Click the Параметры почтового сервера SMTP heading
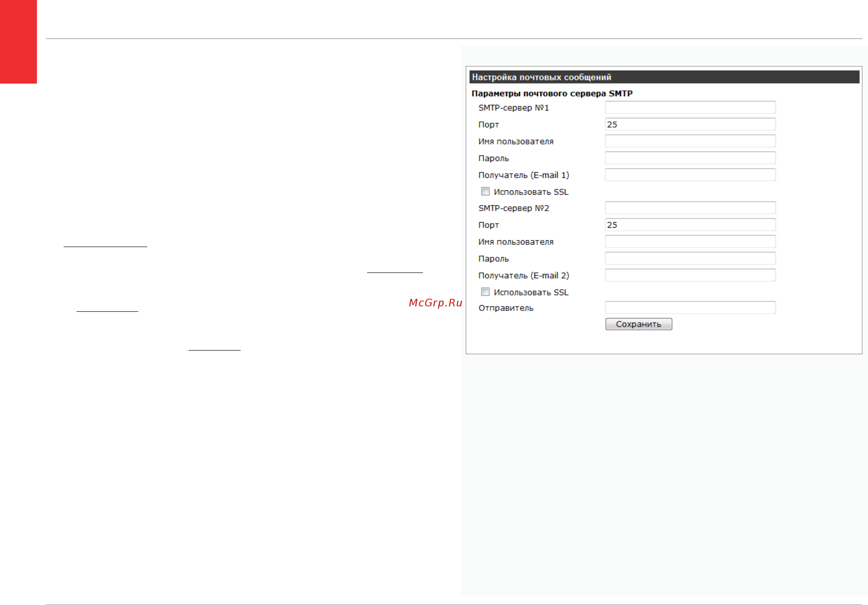The image size is (868, 605). 552,93
